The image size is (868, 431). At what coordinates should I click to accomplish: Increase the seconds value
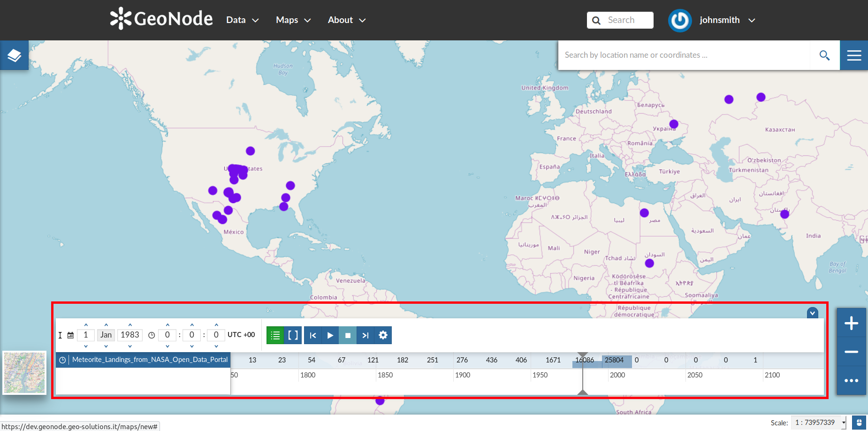216,324
